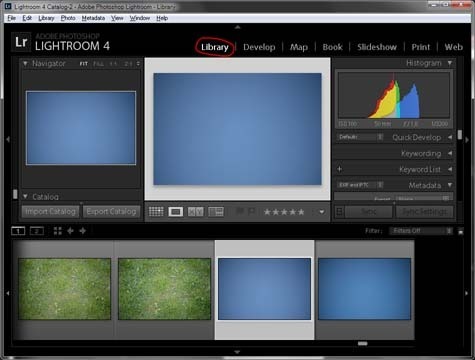Click the Export Catalog button

pyautogui.click(x=111, y=211)
